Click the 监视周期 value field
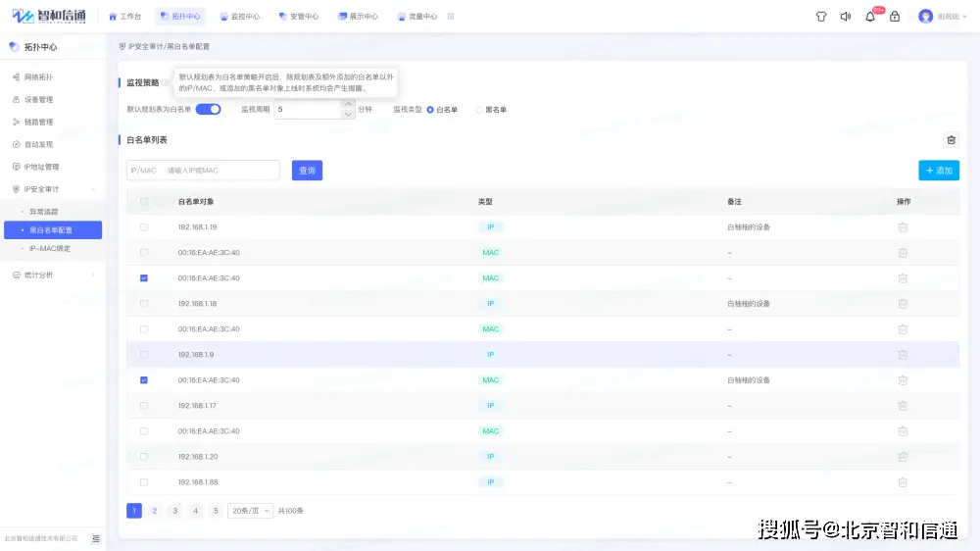Screen dimensions: 980x551 [x=309, y=110]
